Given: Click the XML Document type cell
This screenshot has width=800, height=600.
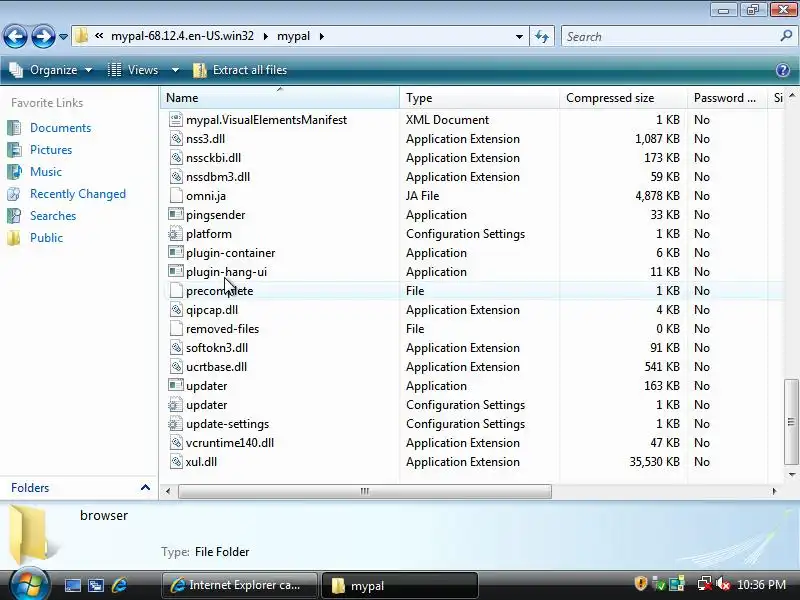Looking at the screenshot, I should 447,120.
